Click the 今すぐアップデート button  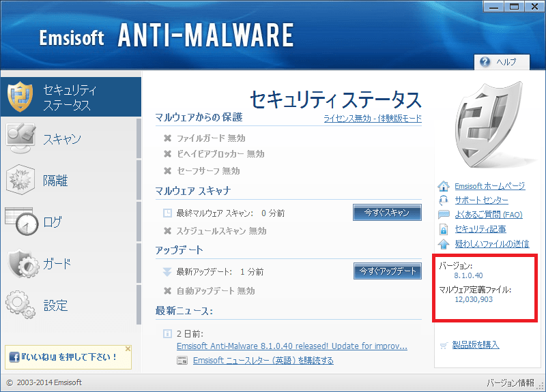click(388, 271)
